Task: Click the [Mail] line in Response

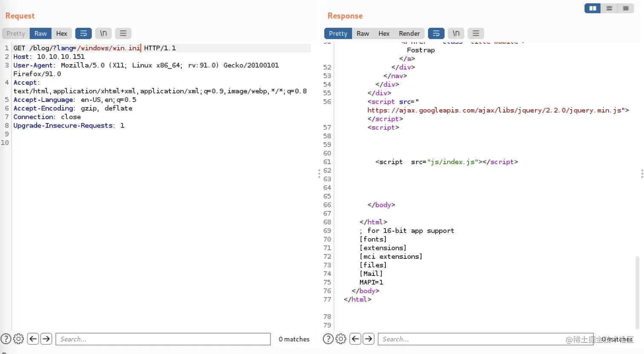Action: click(371, 273)
